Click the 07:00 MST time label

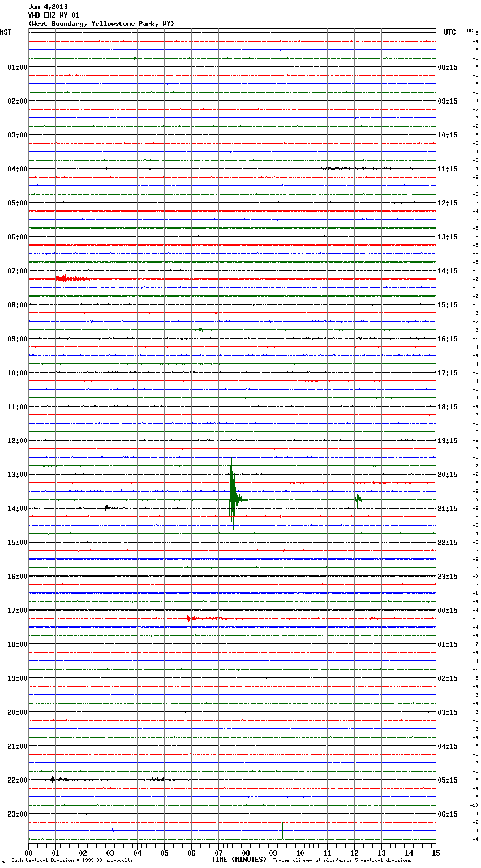17,271
